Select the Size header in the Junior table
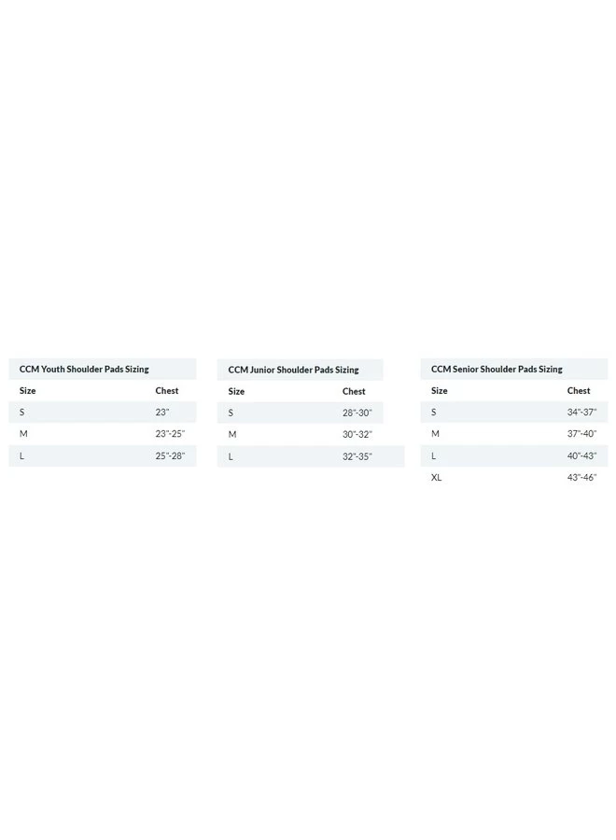Screen dimensions: 616x840 pos(236,392)
